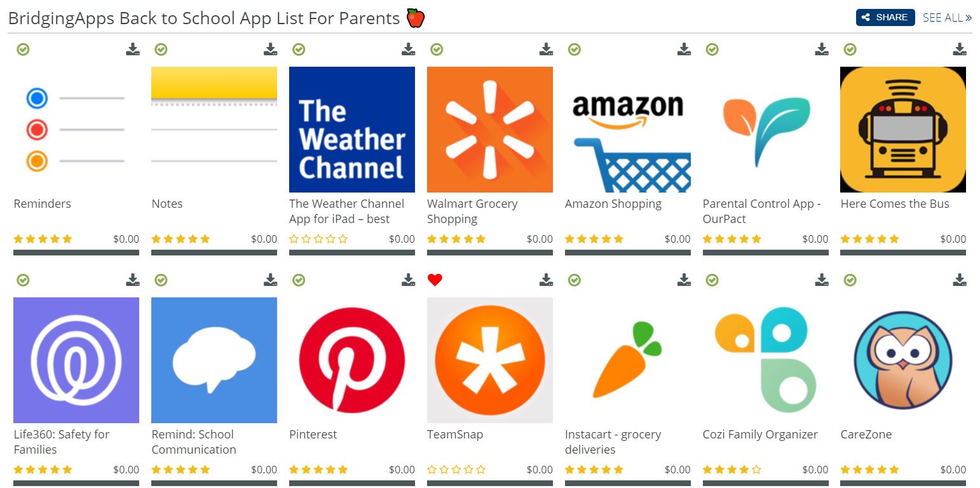Select the Instacart carrot app thumbnail
The height and width of the screenshot is (488, 980).
[628, 360]
